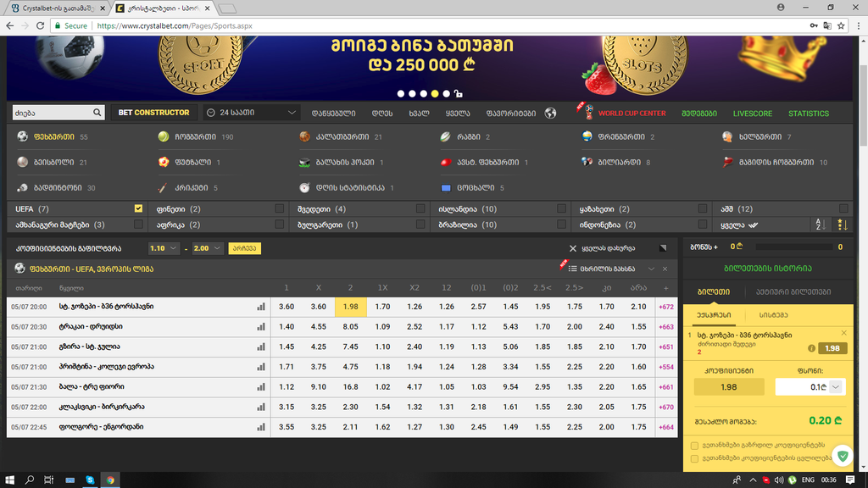
Task: Open ბილეთების ისტორია ticket history
Action: (x=768, y=269)
